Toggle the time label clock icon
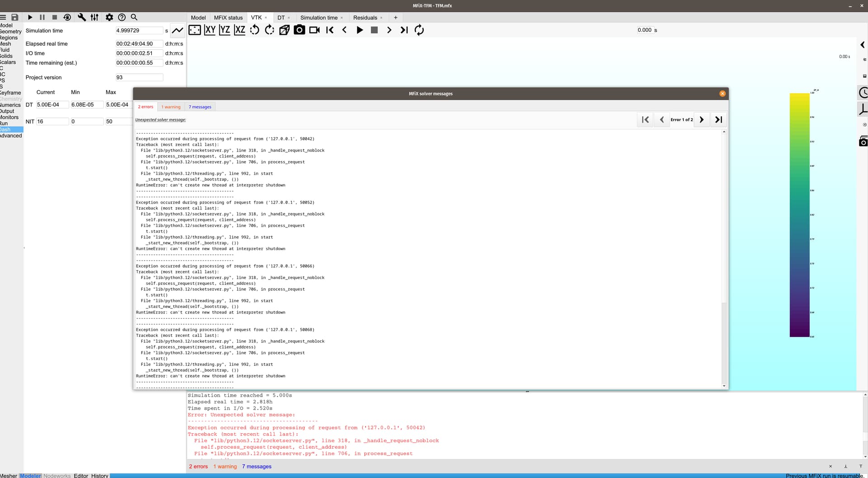868x478 pixels. 863,93
